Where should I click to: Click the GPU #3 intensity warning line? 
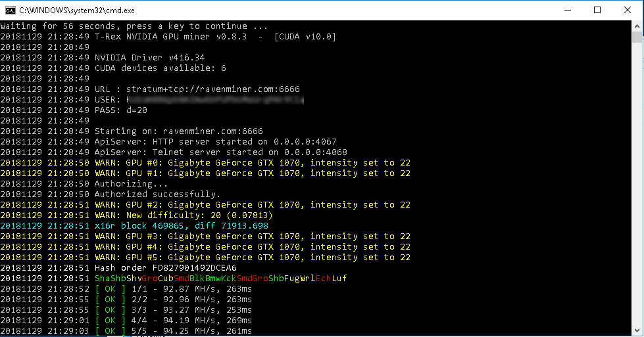pyautogui.click(x=205, y=236)
